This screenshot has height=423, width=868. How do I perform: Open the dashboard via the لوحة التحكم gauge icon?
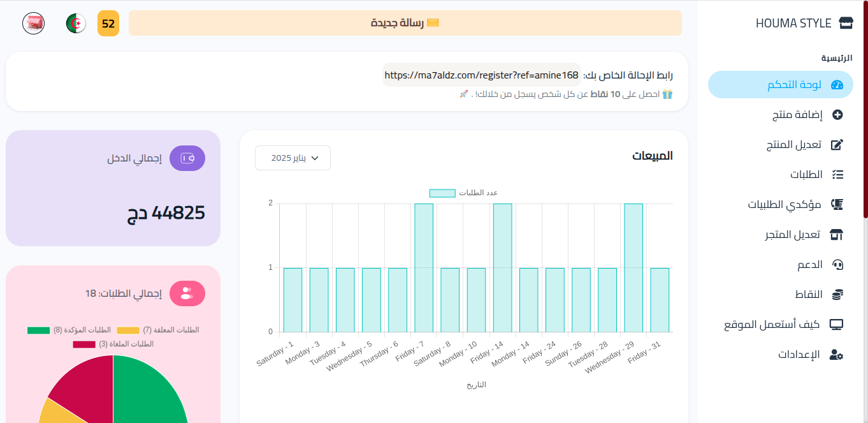[x=837, y=85]
